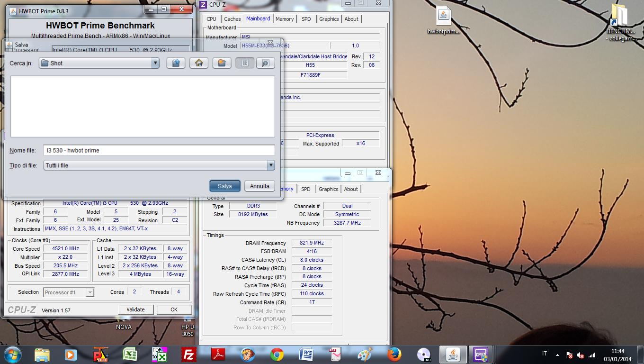Image resolution: width=644 pixels, height=364 pixels.
Task: Click the memory Size value 8192 MBytes
Action: point(253,214)
